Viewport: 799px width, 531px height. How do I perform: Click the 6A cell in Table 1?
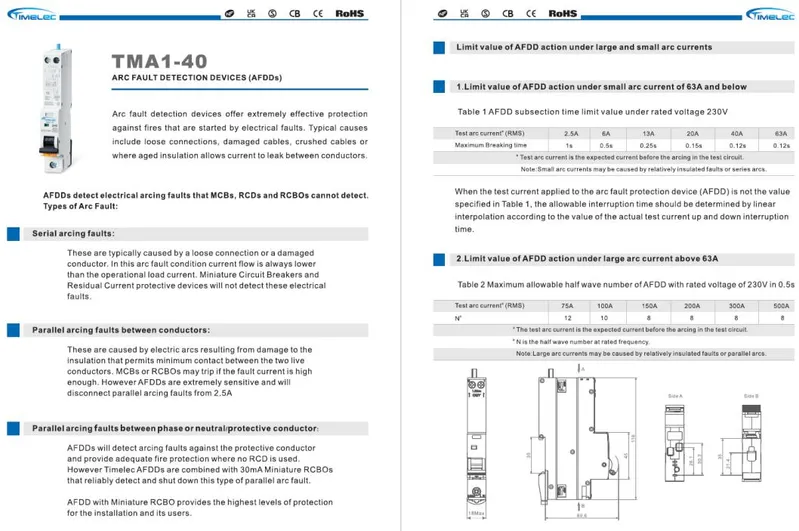(x=606, y=134)
